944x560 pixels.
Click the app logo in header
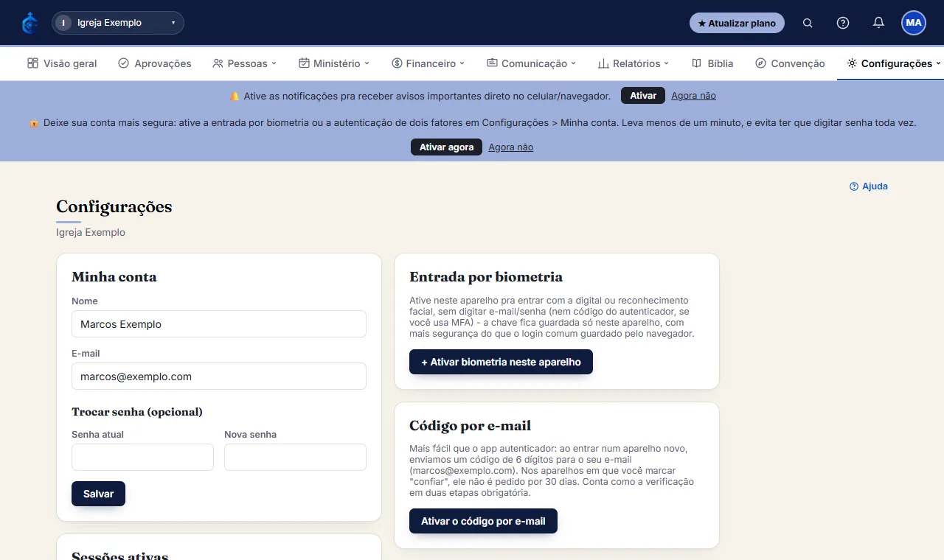coord(29,23)
